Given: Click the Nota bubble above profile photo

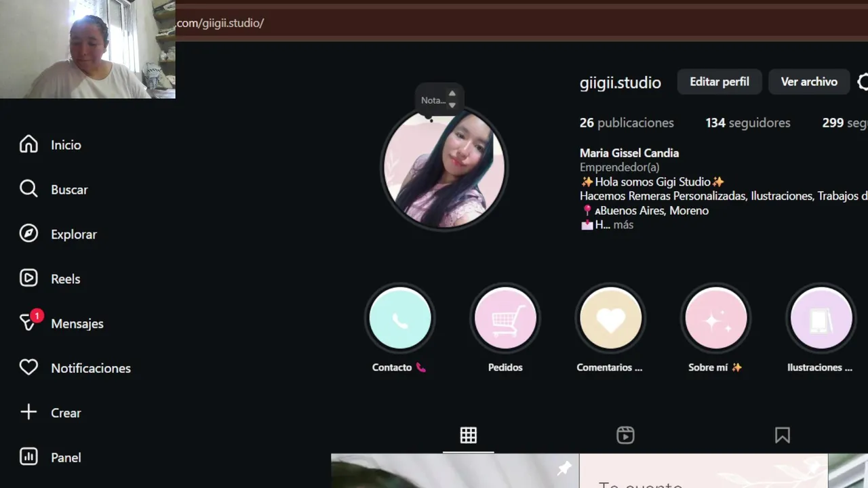Looking at the screenshot, I should (x=439, y=100).
